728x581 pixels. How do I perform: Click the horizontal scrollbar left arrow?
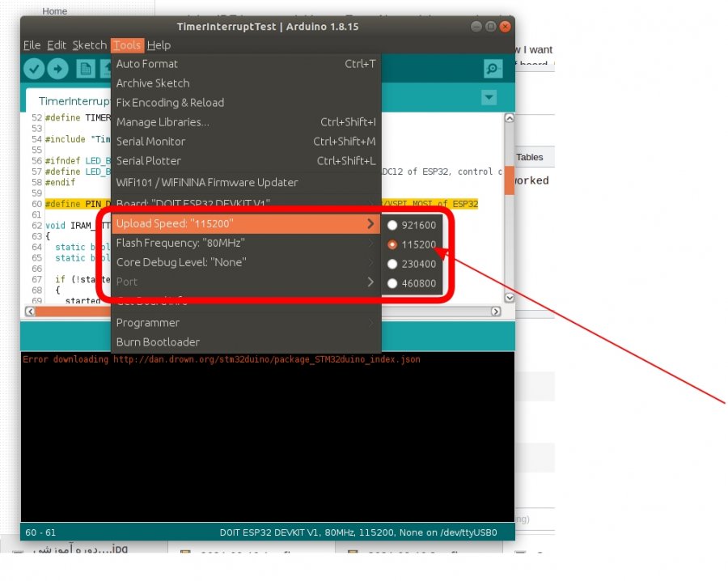point(30,312)
